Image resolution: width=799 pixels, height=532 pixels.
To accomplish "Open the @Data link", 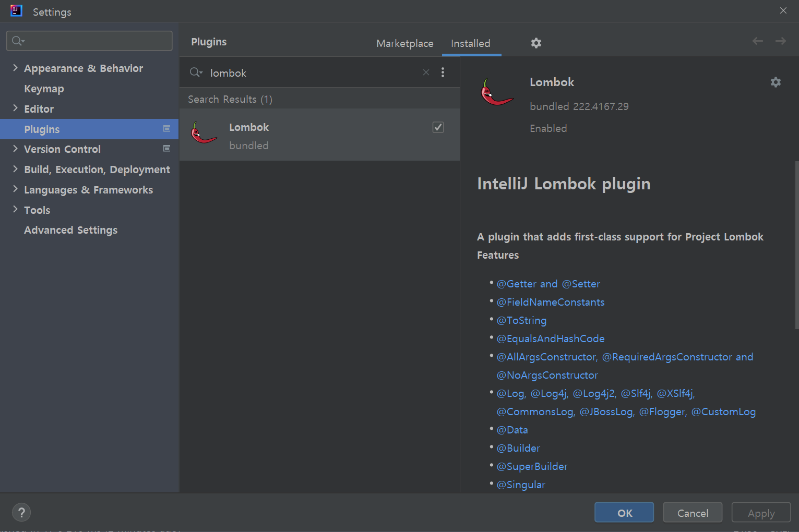I will click(512, 430).
